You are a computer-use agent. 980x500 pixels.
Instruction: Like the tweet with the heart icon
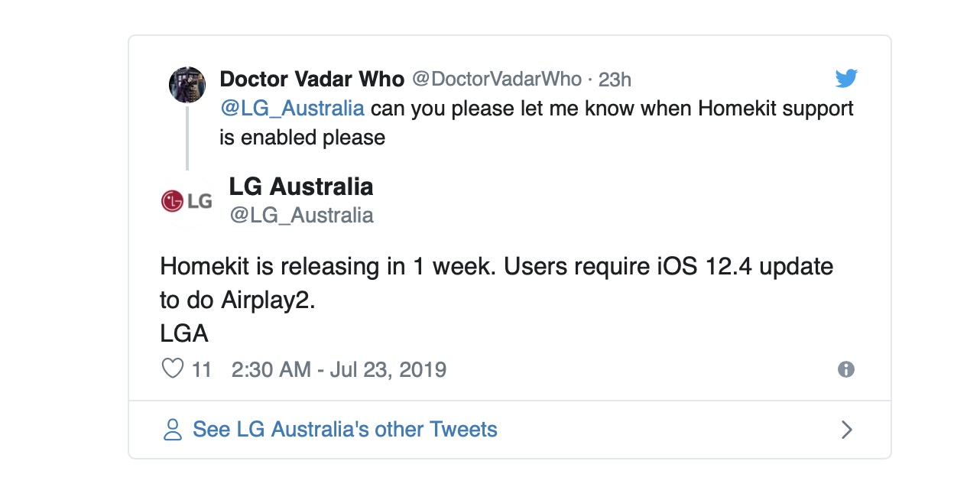174,369
